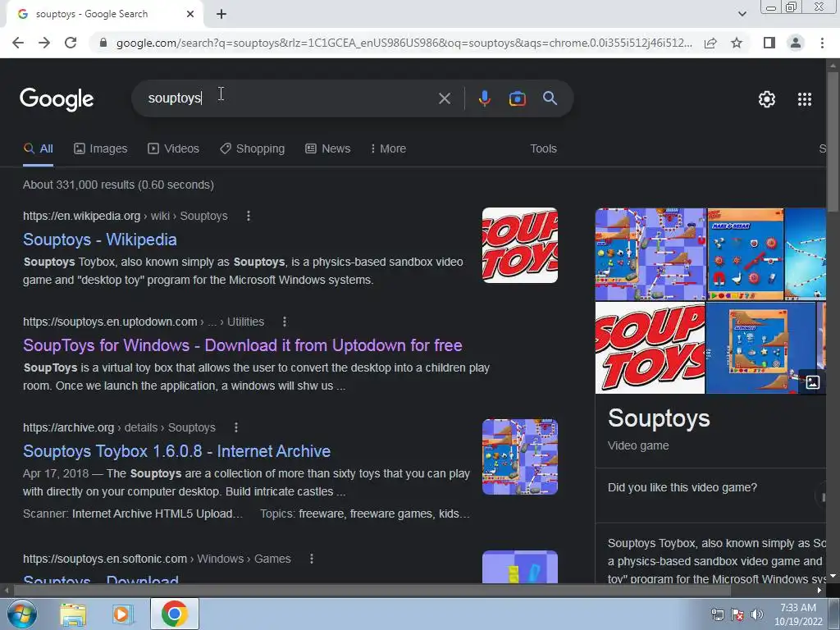Open Souptoys Toybox 1.6.0.8 Internet Archive result
Screen dimensions: 840x630
click(x=177, y=451)
